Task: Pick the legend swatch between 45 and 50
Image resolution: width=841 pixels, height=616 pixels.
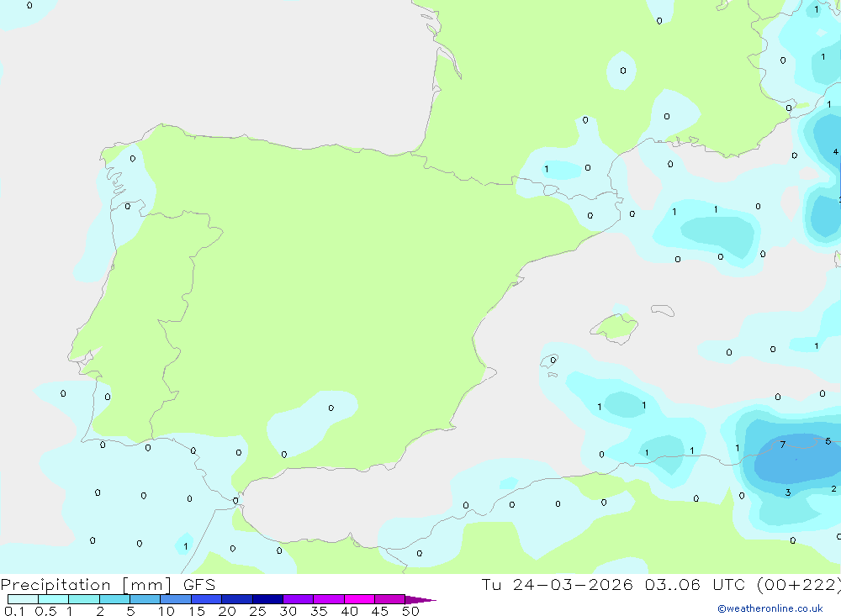Action: coord(390,599)
